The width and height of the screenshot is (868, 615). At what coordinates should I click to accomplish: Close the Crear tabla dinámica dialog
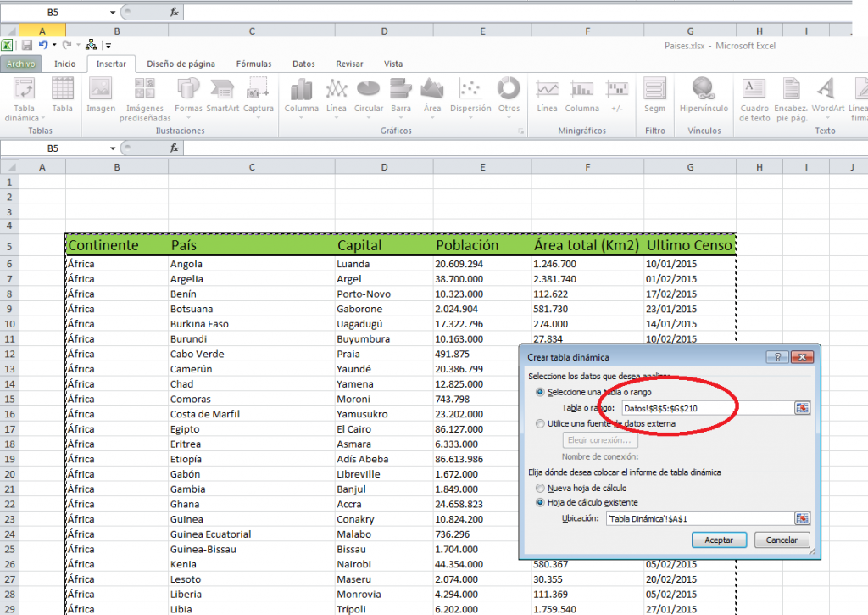(802, 357)
